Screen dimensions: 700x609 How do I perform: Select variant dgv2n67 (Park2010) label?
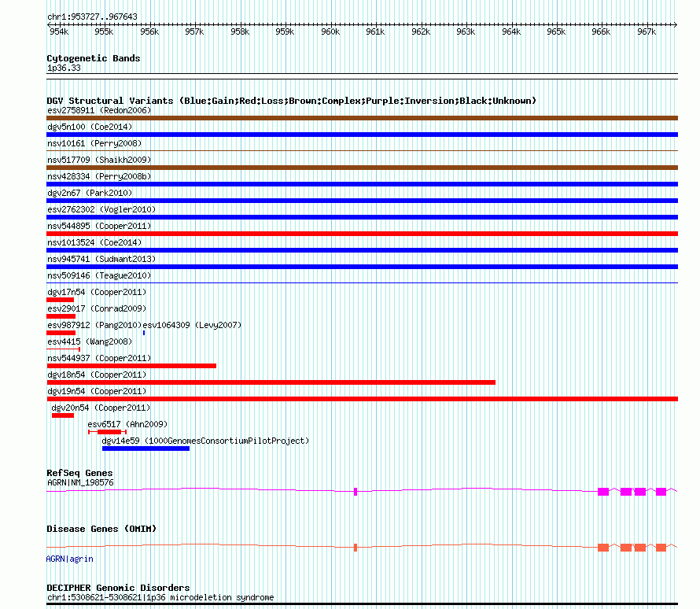(x=90, y=193)
